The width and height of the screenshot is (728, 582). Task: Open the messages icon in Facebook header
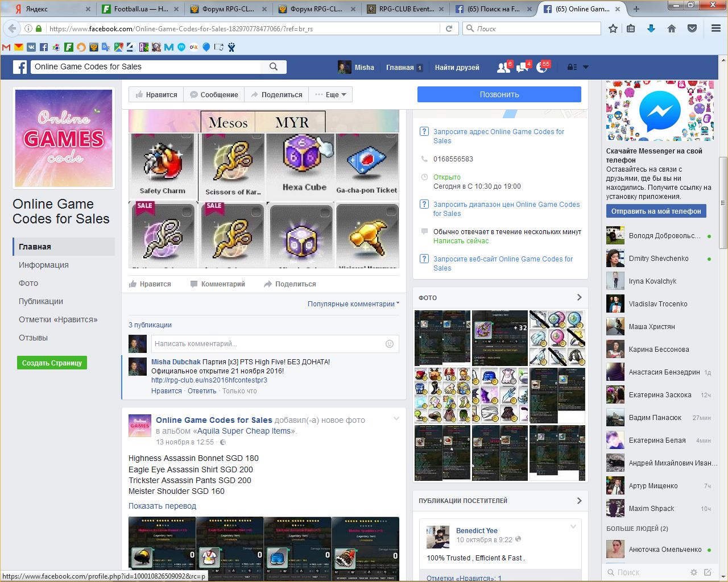coord(522,67)
